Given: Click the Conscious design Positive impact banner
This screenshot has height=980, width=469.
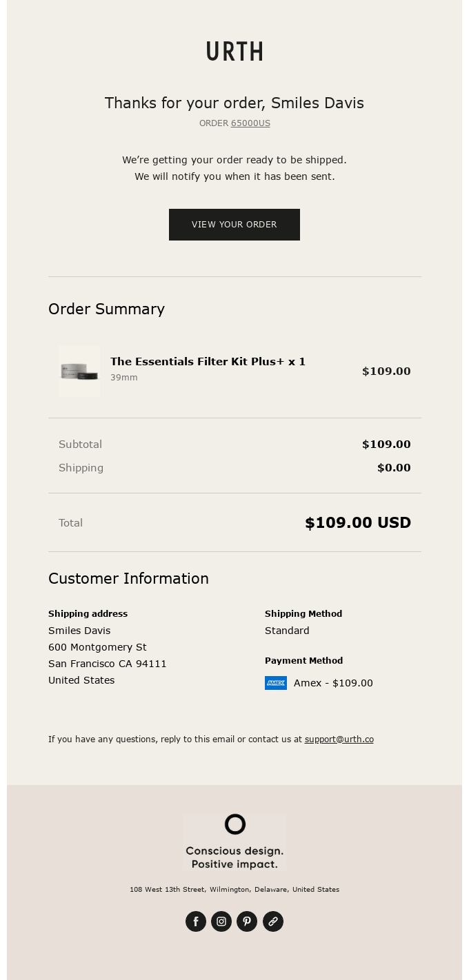Looking at the screenshot, I should 234,842.
